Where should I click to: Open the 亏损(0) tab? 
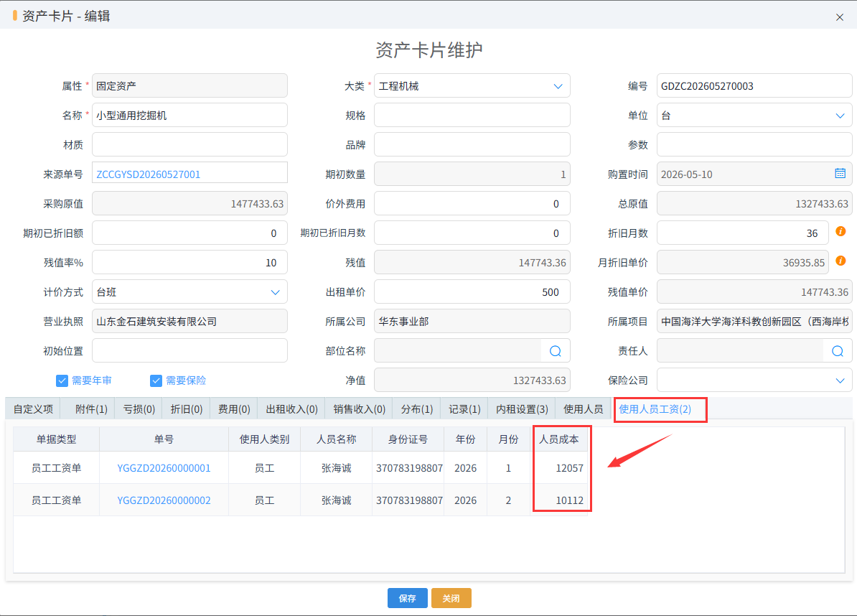point(139,409)
